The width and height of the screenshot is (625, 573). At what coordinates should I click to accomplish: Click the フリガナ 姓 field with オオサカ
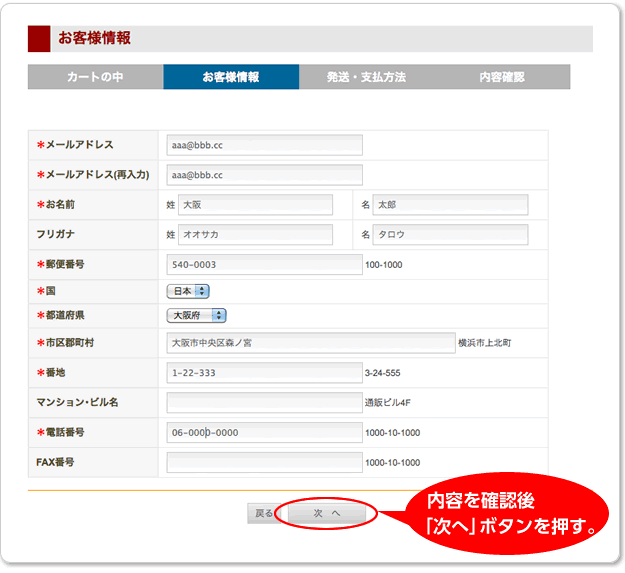(256, 234)
